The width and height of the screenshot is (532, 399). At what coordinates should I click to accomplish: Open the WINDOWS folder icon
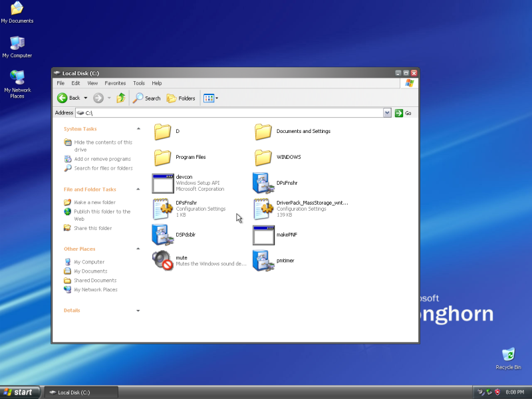tap(264, 157)
